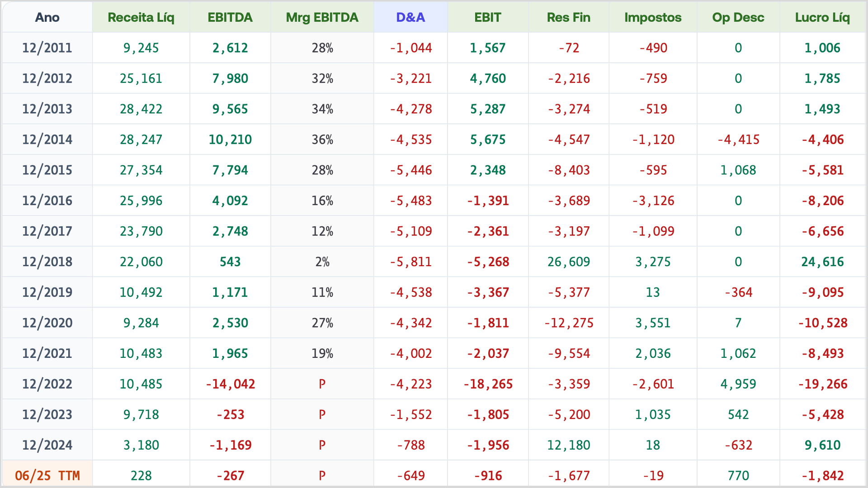Click the Impostos column header
Viewport: 868px width, 488px height.
click(653, 17)
